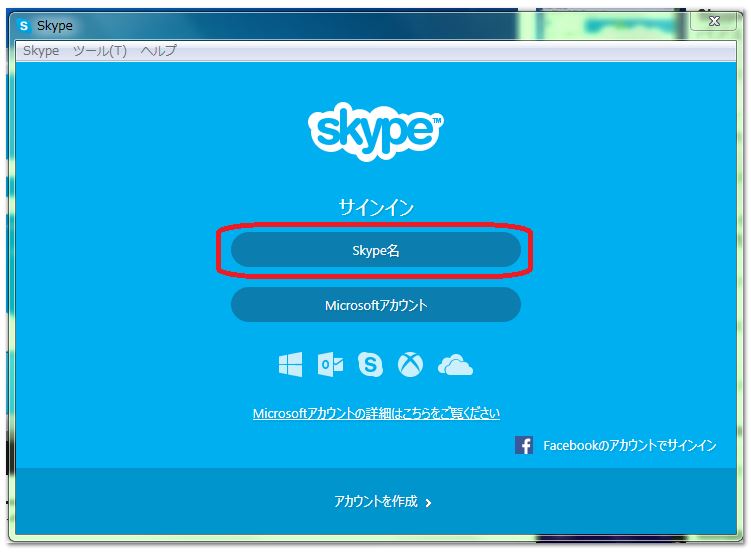Click the Facebook logo icon
The width and height of the screenshot is (751, 553).
(x=524, y=445)
